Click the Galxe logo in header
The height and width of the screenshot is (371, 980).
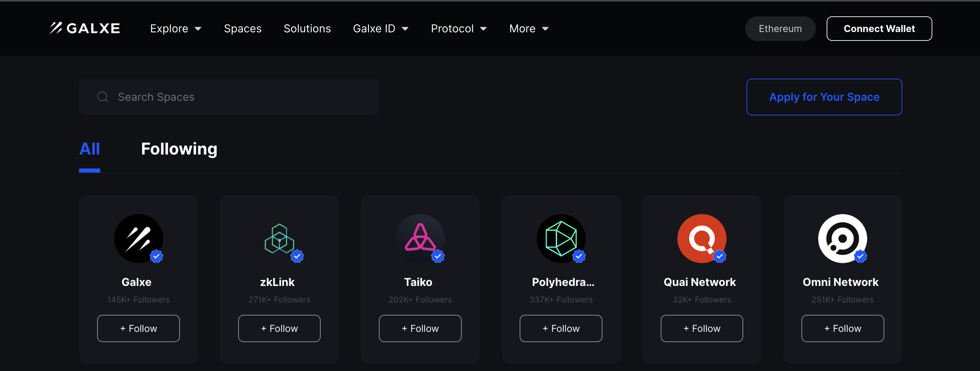coord(85,28)
